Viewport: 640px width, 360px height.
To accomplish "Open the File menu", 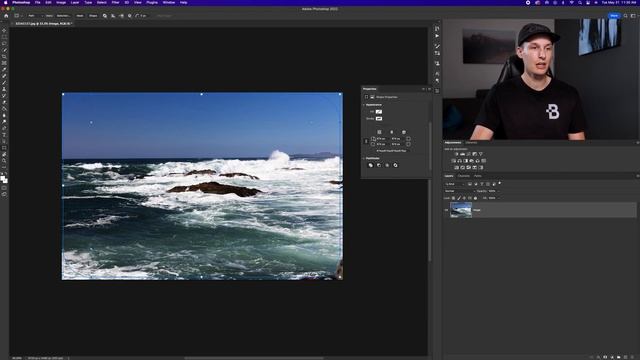I will (38, 2).
